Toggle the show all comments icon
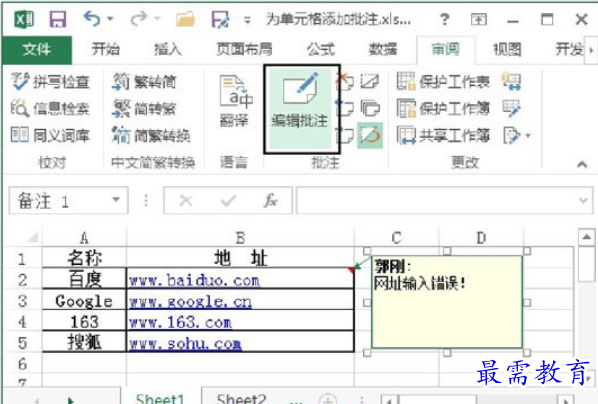Image resolution: width=598 pixels, height=404 pixels. (x=370, y=108)
